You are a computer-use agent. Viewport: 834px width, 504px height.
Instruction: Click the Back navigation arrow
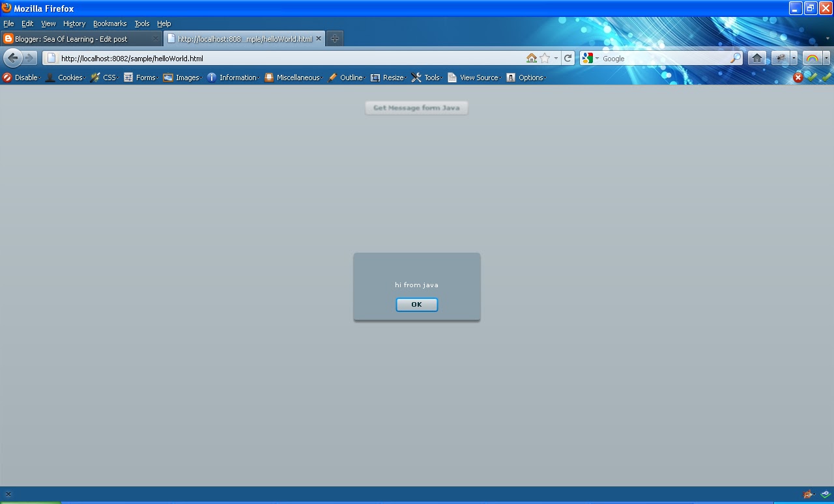point(13,58)
